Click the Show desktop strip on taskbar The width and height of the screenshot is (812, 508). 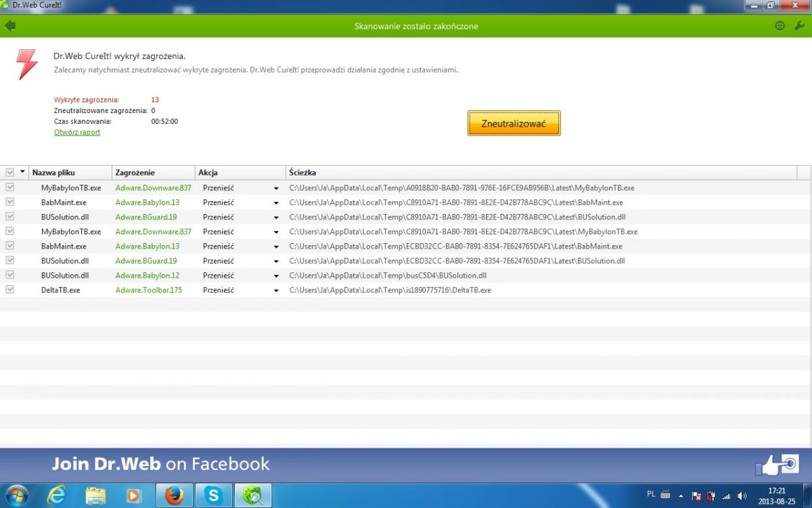pyautogui.click(x=807, y=495)
